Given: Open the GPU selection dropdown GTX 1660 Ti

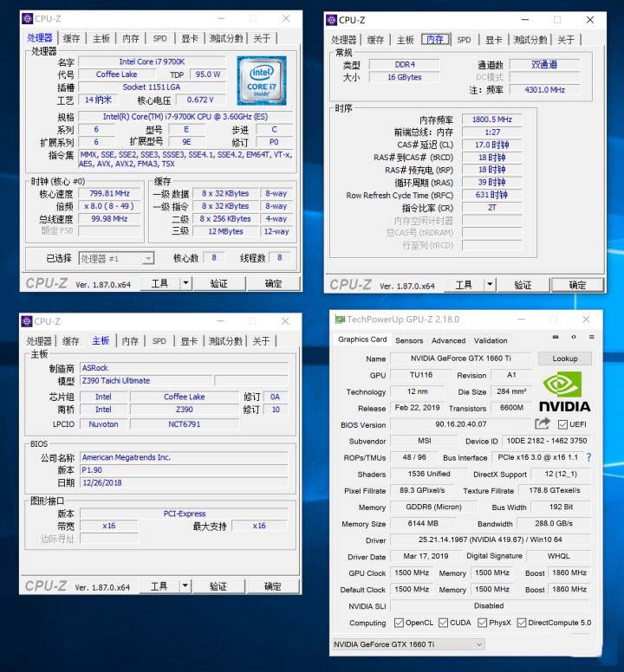Looking at the screenshot, I should [409, 644].
